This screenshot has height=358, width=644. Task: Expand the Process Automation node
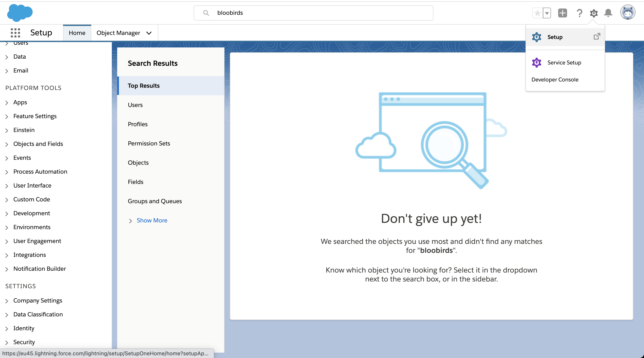coord(7,172)
